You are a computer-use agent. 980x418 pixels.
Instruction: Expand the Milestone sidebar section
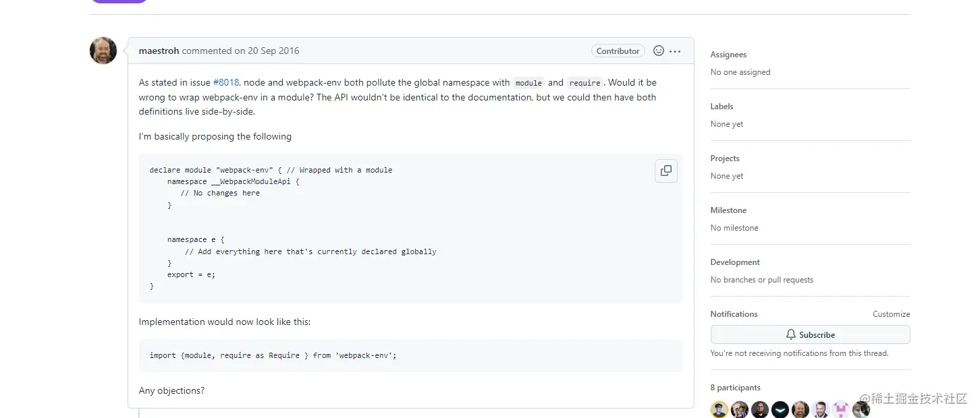(728, 210)
